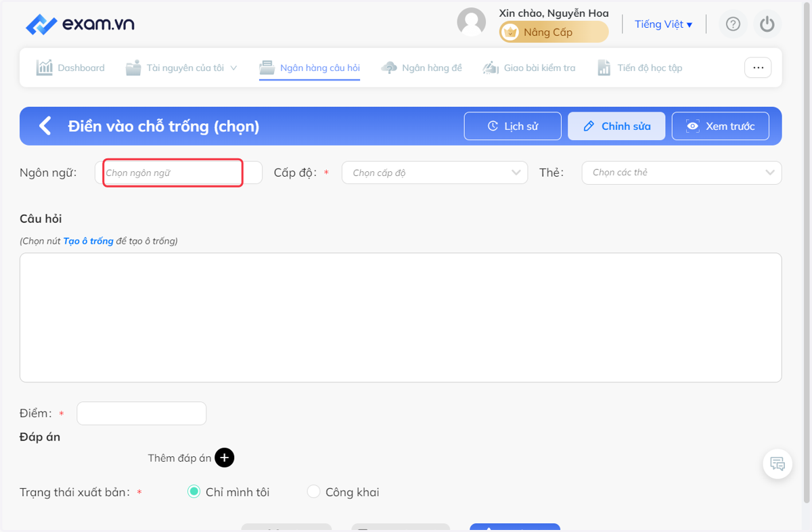This screenshot has height=532, width=812.
Task: Select Chỉ mình tôi radio option
Action: [x=194, y=492]
